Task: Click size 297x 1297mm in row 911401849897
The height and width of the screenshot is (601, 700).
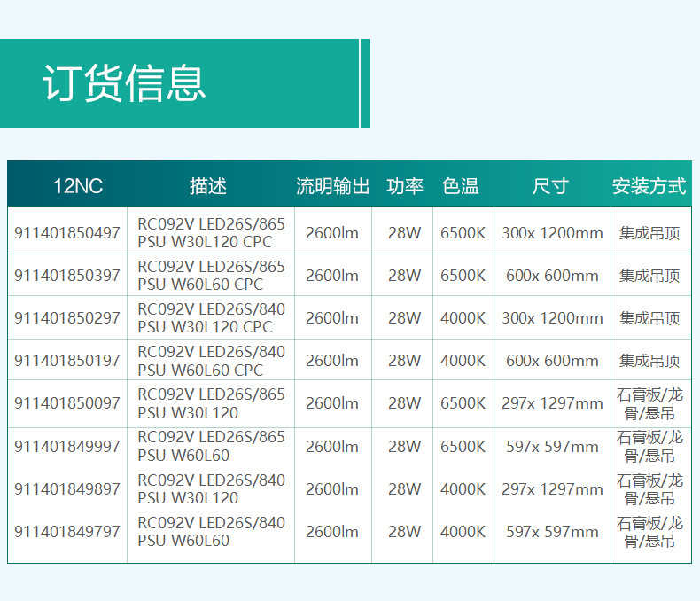Action: coord(552,489)
